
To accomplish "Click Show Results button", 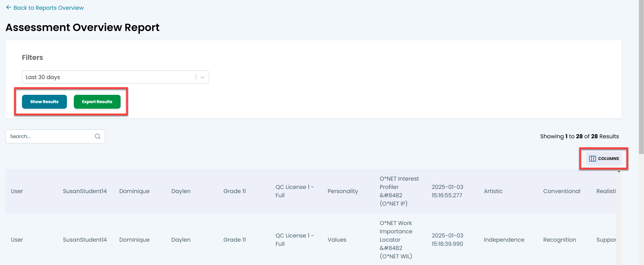I will coord(44,102).
